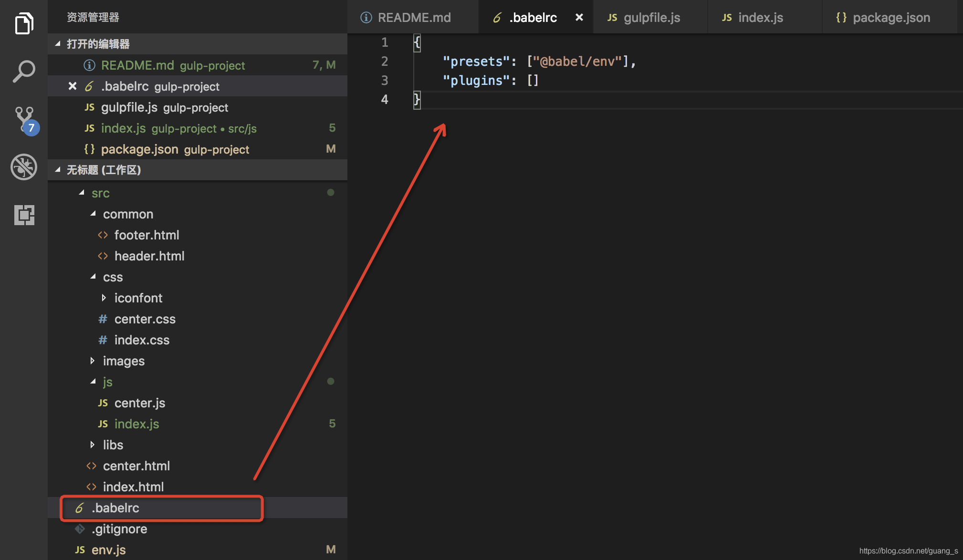Open index.js under js folder
Image resolution: width=963 pixels, height=560 pixels.
198,424
